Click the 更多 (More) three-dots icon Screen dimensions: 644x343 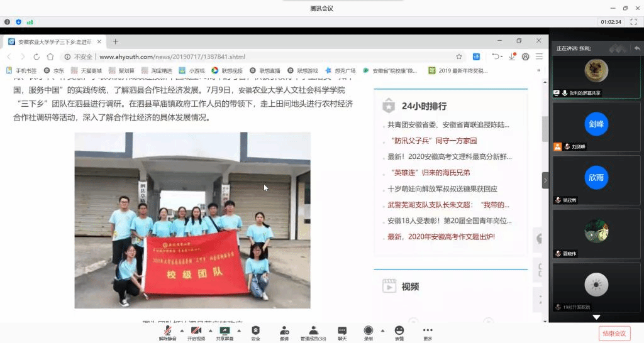pos(428,330)
